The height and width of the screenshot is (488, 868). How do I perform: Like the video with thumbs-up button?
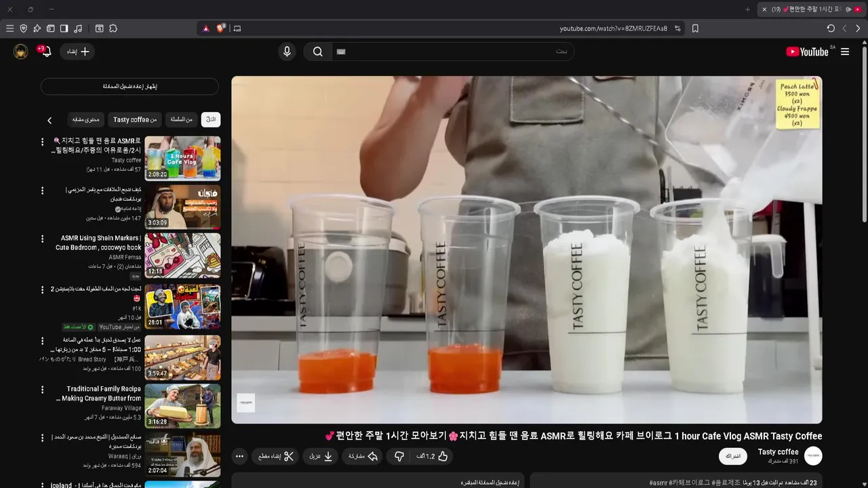(x=432, y=456)
